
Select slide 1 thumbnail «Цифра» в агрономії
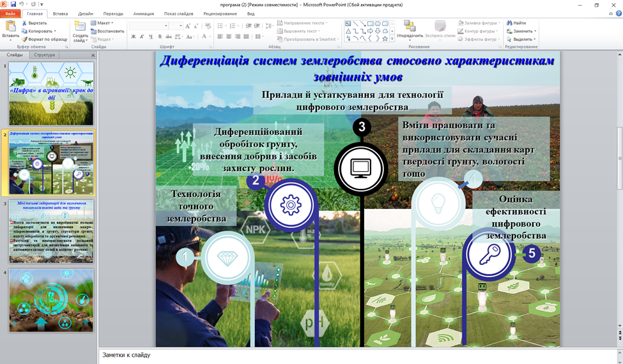pyautogui.click(x=51, y=94)
